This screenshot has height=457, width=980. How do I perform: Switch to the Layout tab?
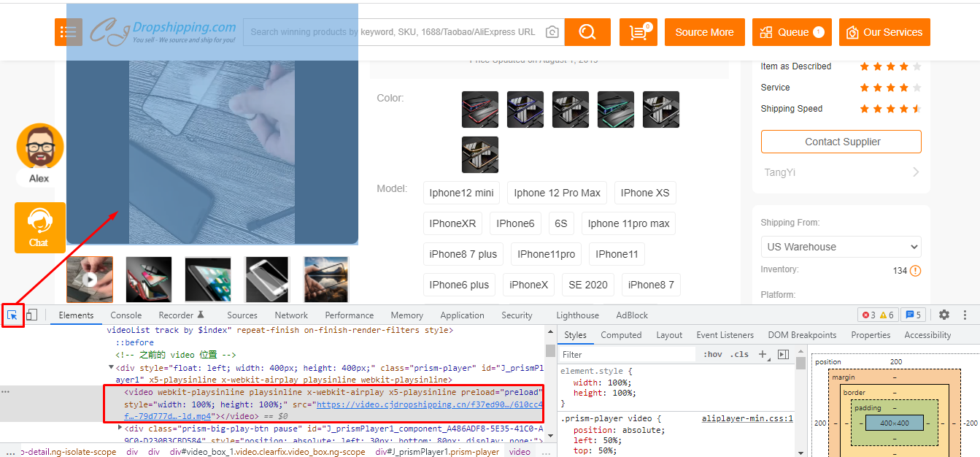point(669,335)
